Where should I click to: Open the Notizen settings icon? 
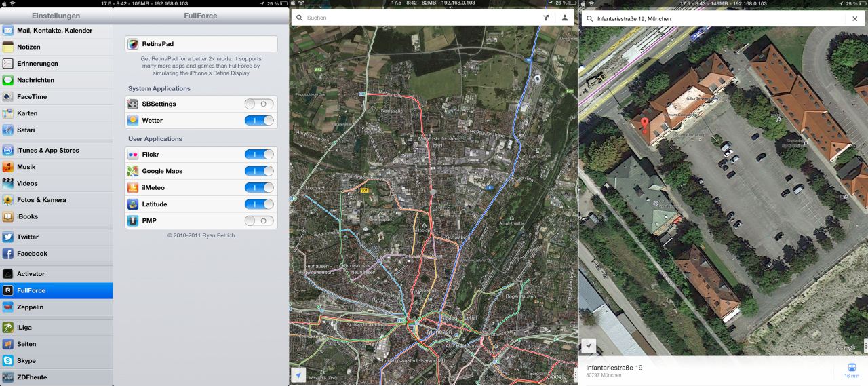point(7,47)
